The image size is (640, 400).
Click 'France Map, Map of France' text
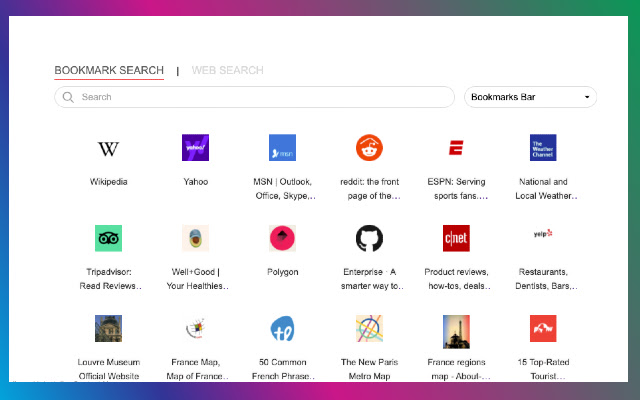(x=197, y=369)
